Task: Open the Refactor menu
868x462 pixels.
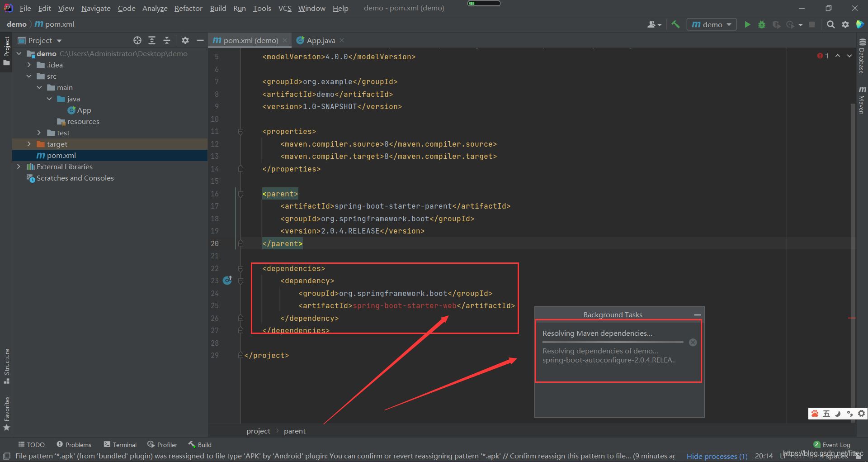Action: pyautogui.click(x=188, y=8)
